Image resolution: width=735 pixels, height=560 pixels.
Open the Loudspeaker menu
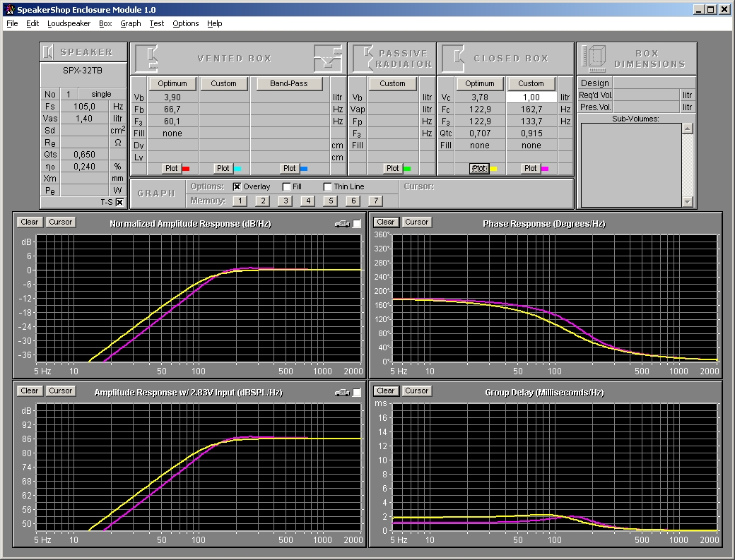coord(69,23)
